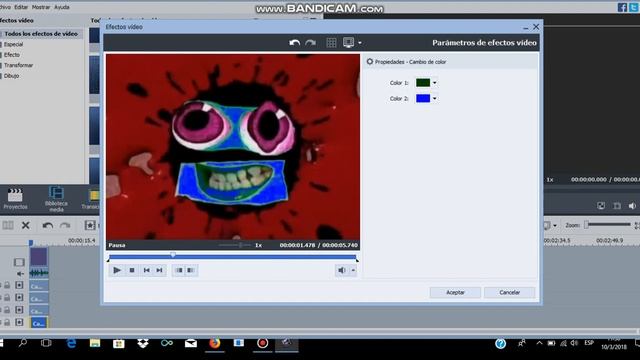Play the effect preview
This screenshot has height=360, width=640.
[117, 270]
